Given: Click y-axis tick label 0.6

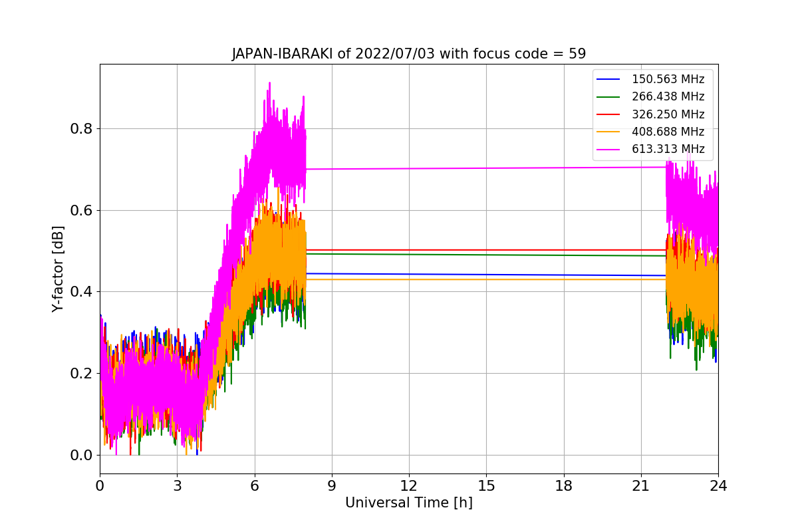Looking at the screenshot, I should point(81,210).
